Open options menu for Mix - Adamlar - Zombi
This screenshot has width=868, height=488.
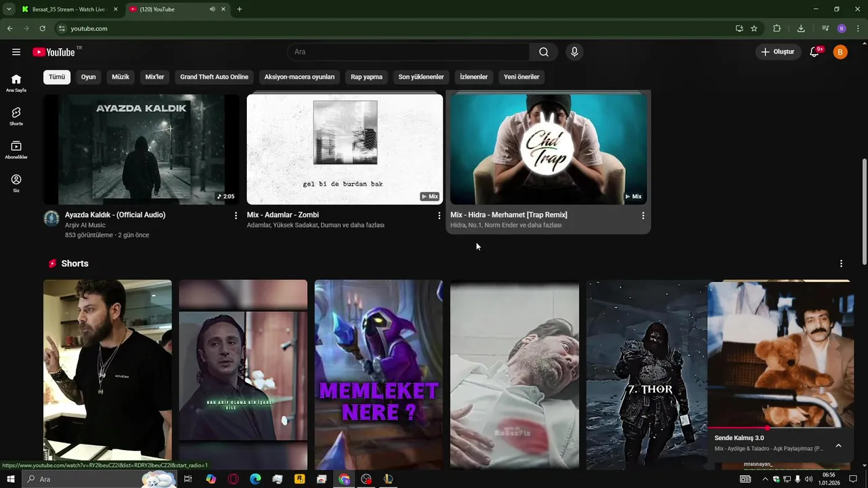439,216
